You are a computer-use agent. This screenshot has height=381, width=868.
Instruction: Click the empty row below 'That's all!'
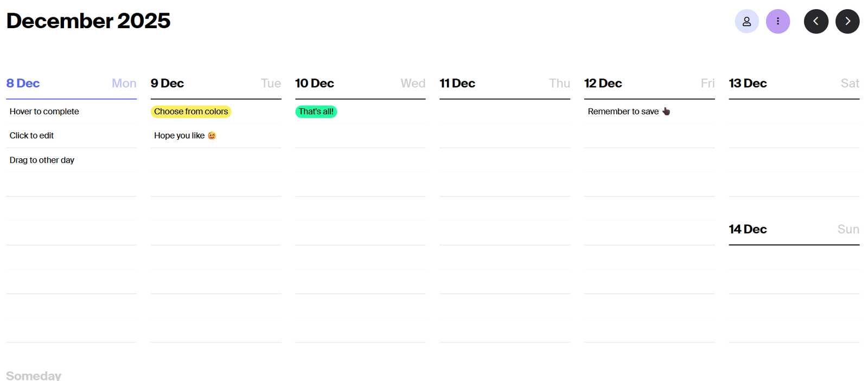[360, 135]
